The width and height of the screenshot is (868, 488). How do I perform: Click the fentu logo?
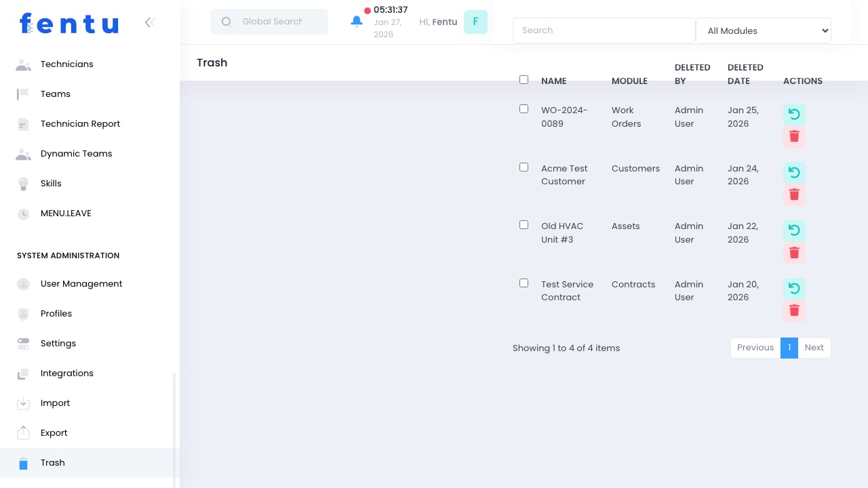point(69,24)
